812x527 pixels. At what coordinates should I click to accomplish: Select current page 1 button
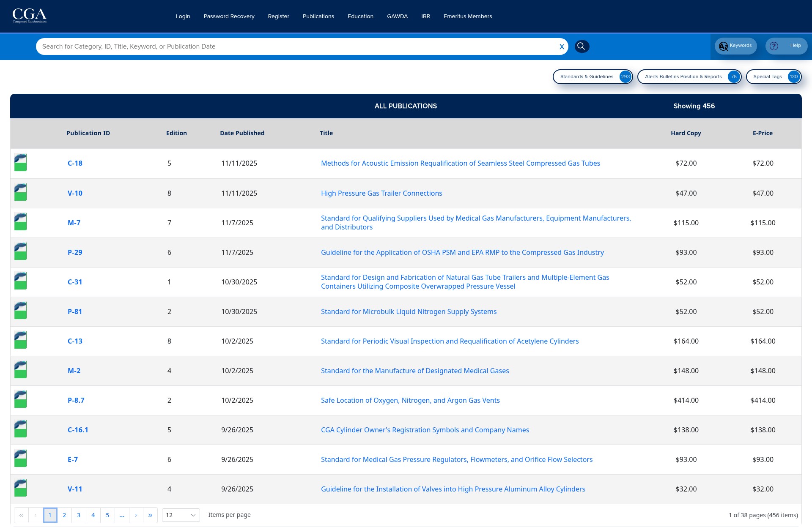(x=50, y=515)
